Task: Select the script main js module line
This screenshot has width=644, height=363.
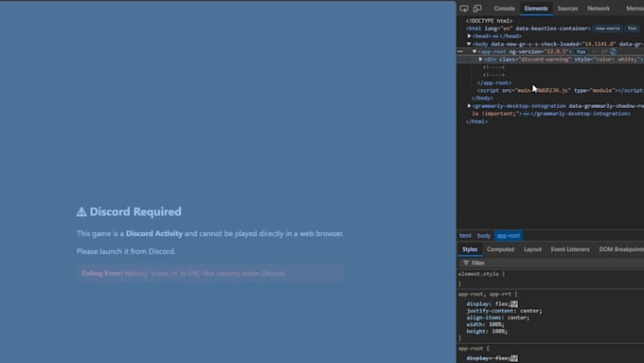Action: pos(561,90)
